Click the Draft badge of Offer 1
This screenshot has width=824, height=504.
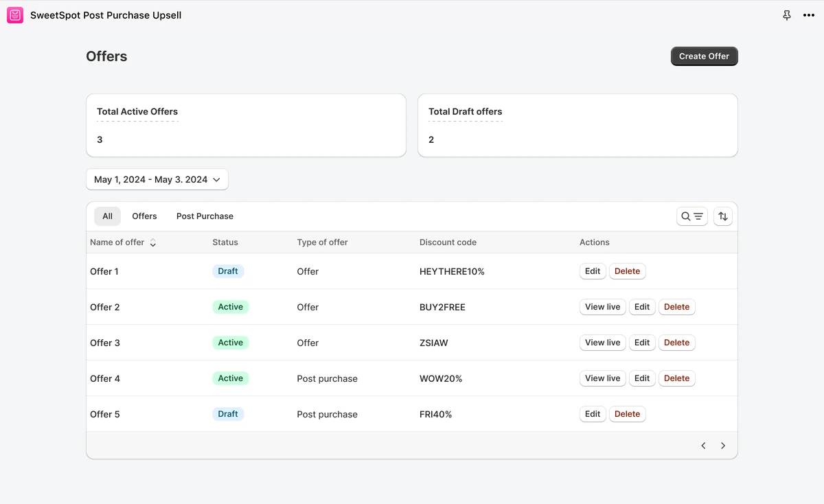[228, 271]
